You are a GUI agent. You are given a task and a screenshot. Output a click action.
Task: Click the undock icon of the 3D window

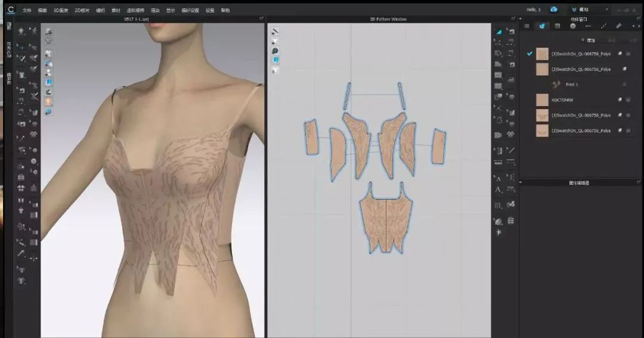pos(261,19)
